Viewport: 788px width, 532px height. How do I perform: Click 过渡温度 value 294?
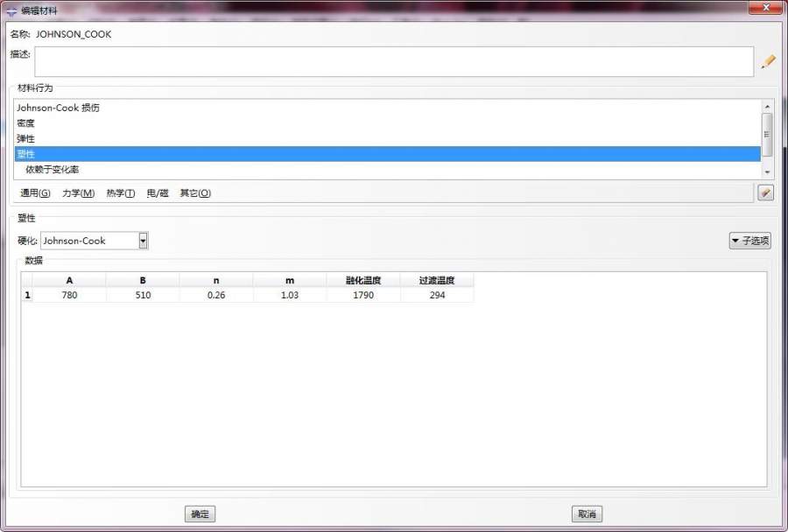coord(437,295)
